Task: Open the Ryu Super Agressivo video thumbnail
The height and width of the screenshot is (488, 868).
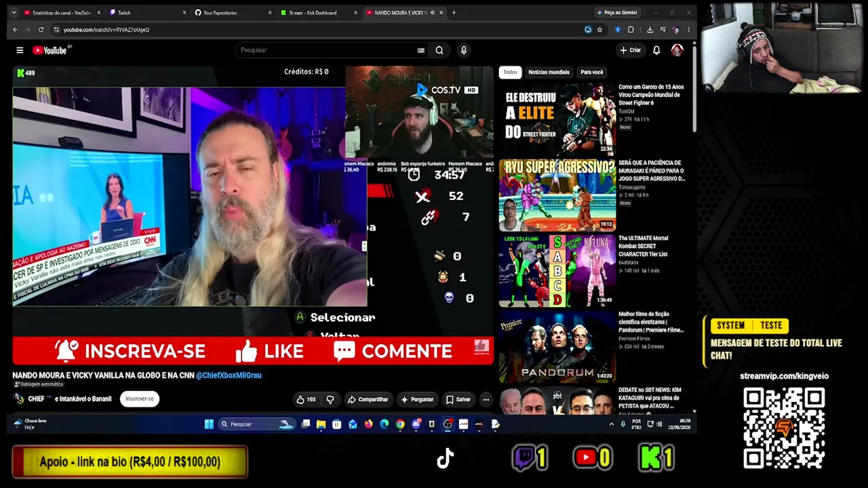Action: (557, 195)
